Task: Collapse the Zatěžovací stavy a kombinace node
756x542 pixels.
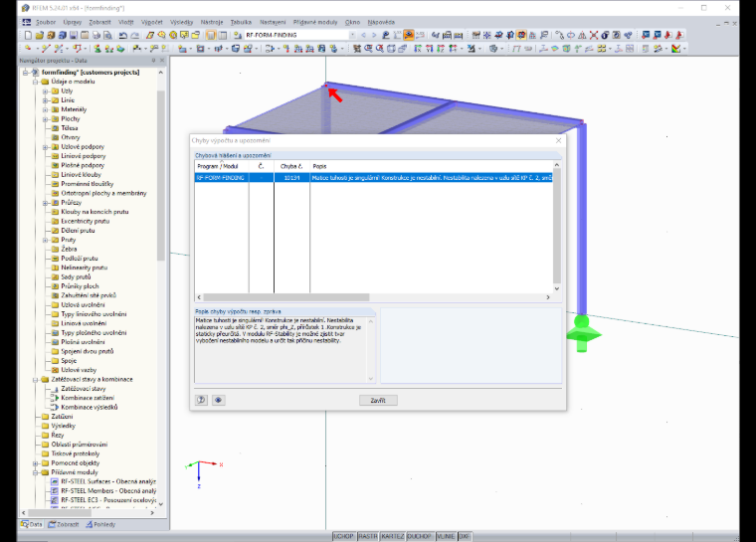Action: pos(35,380)
